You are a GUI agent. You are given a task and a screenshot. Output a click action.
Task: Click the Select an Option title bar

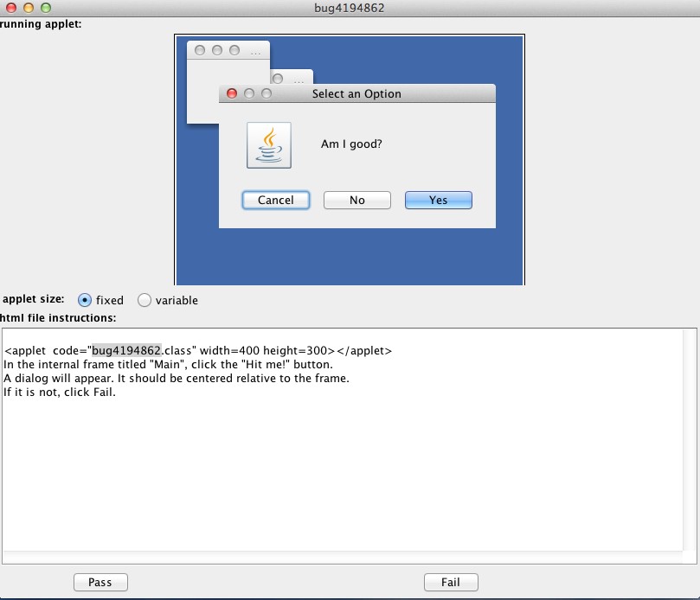[357, 93]
